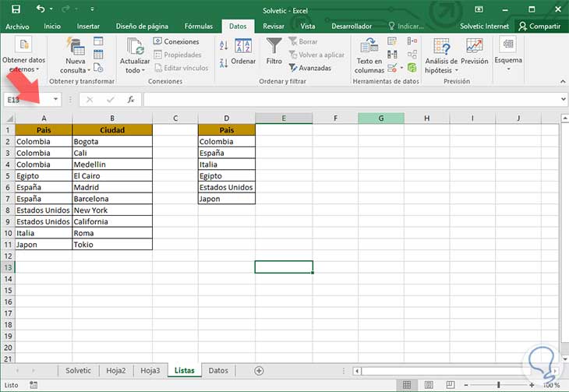Open Análisis de hipótesis icon
This screenshot has width=569, height=392.
tap(441, 47)
